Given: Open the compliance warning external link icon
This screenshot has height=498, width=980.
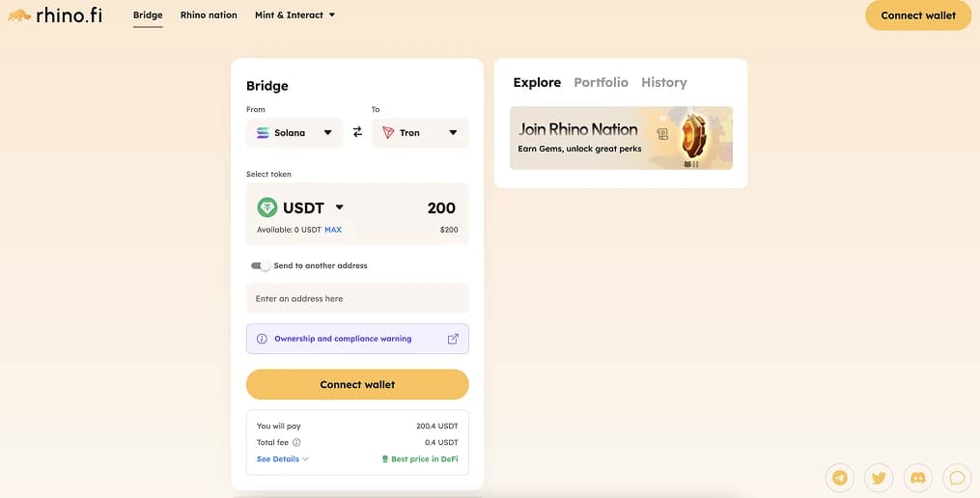Looking at the screenshot, I should tap(453, 339).
